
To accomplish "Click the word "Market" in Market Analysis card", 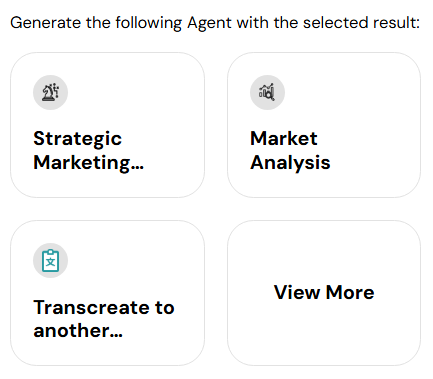I will pyautogui.click(x=284, y=138).
